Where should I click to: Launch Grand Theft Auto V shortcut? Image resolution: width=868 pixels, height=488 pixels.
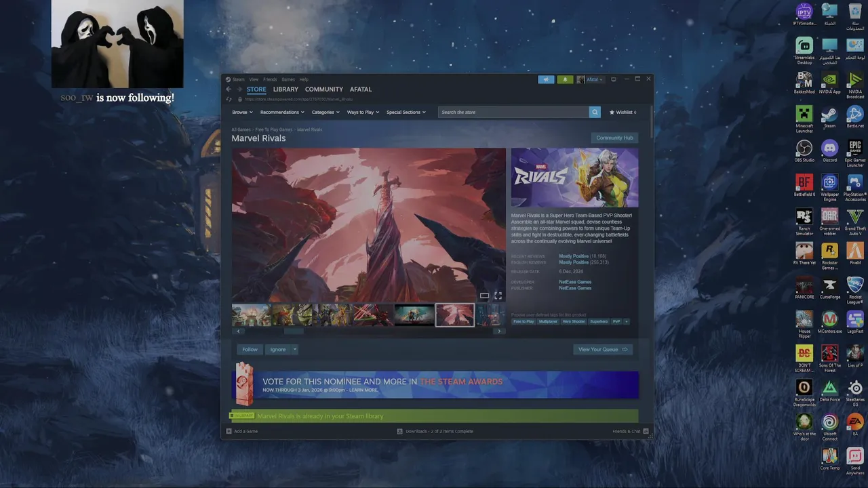pyautogui.click(x=855, y=222)
